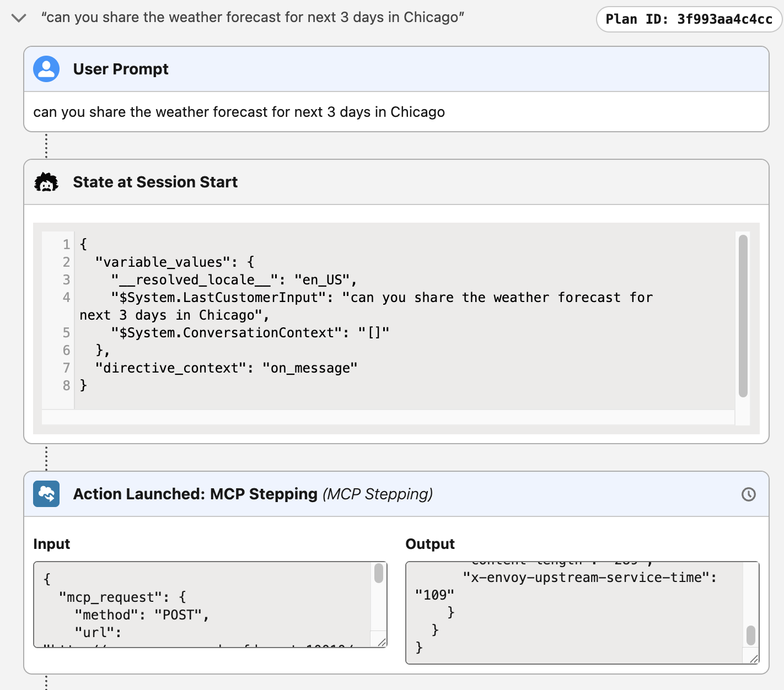Viewport: 784px width, 690px height.
Task: Click the MCP Stepping action icon
Action: 46,494
